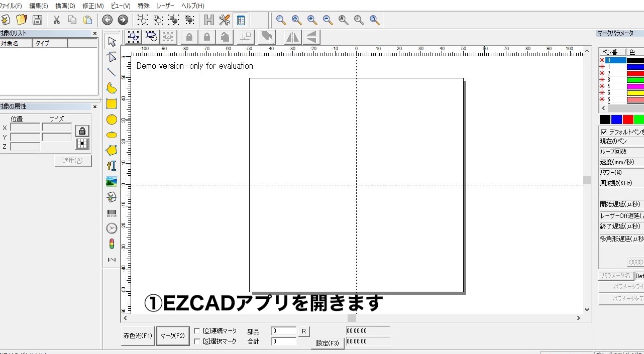
Task: Select pen 3 row in pen list
Action: (x=621, y=80)
